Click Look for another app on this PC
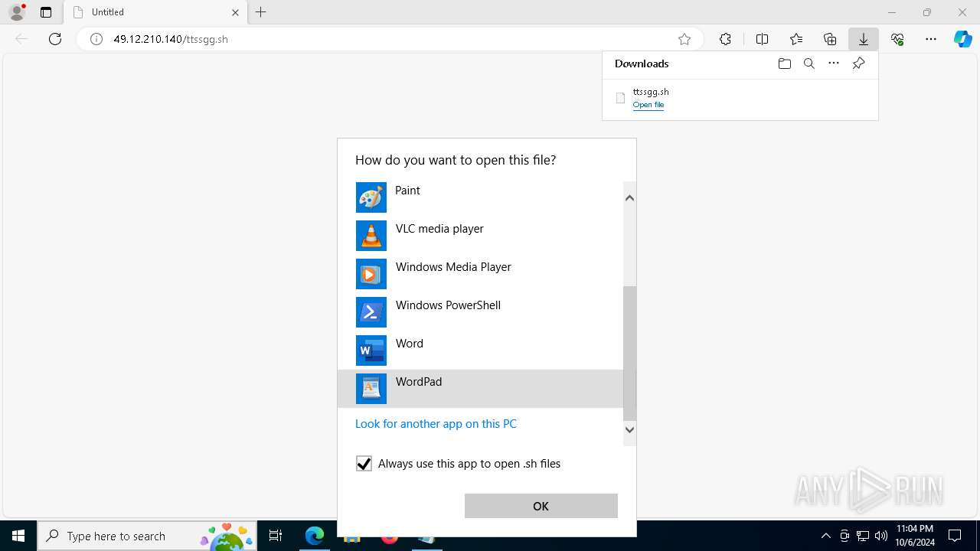The height and width of the screenshot is (551, 980). 436,424
